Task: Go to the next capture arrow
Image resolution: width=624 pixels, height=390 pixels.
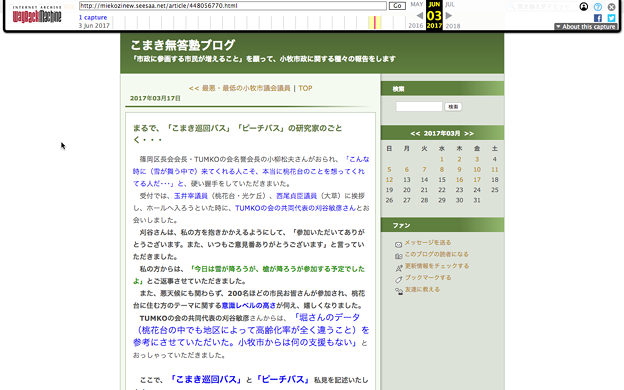Action: click(x=449, y=16)
